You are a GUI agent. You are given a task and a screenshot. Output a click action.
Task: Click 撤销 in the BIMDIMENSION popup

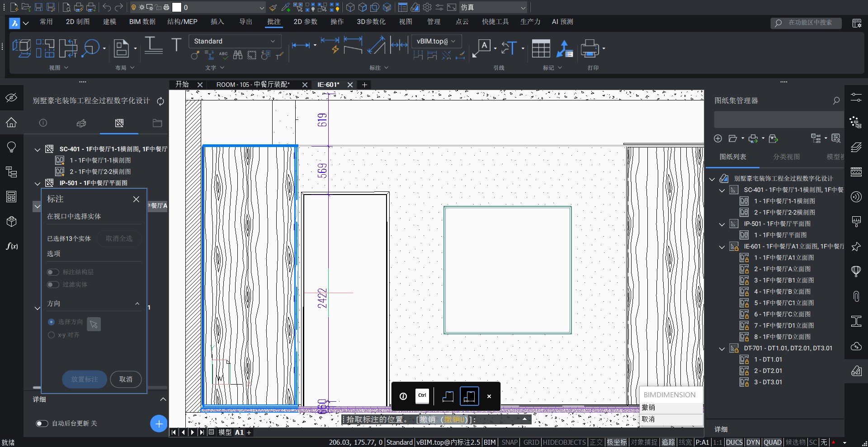coord(649,407)
